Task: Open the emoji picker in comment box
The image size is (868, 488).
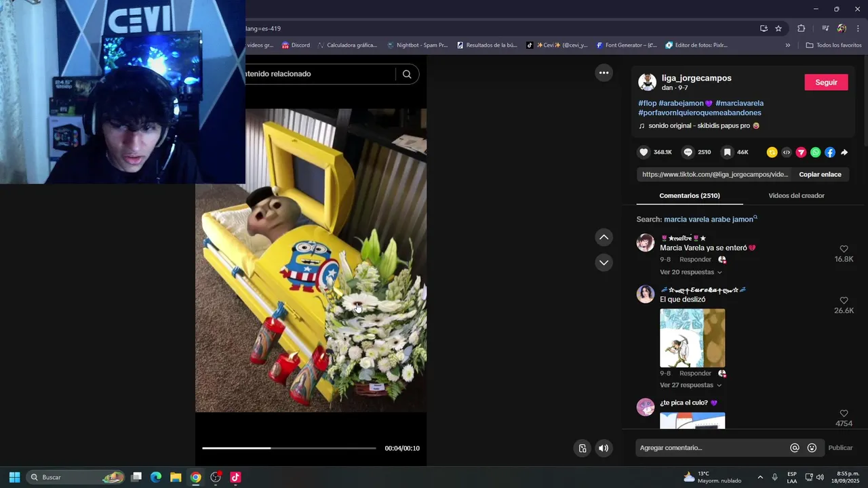Action: 812,448
